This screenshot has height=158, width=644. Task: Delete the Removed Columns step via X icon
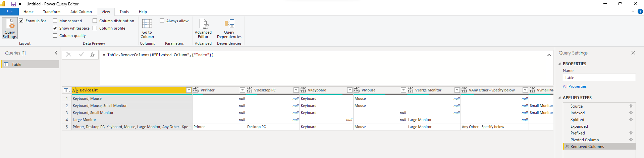pos(567,146)
